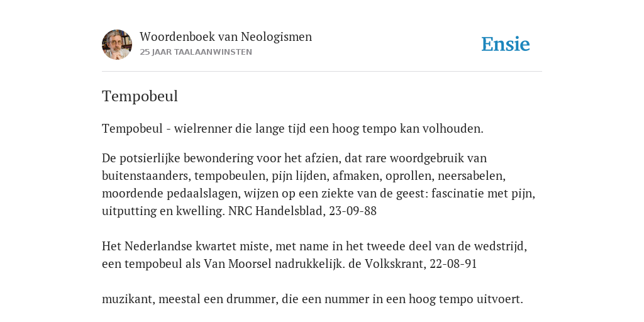
Task: Click the NRC Handelsblad, 23-09-88 citation
Action: click(303, 211)
